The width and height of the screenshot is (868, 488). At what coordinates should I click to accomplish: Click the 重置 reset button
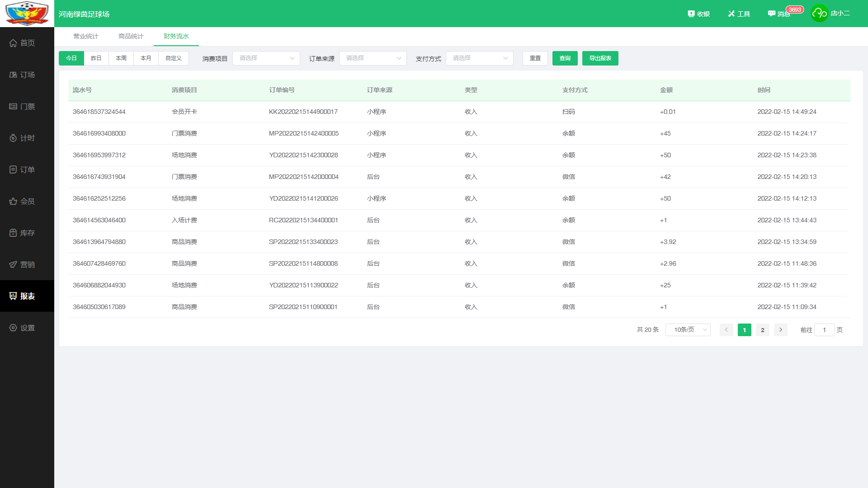535,58
